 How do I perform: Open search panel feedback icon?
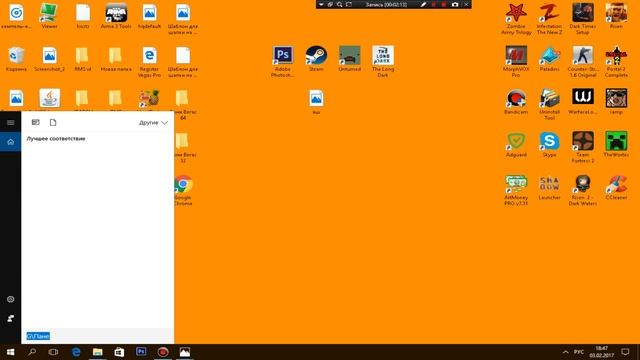pos(11,318)
